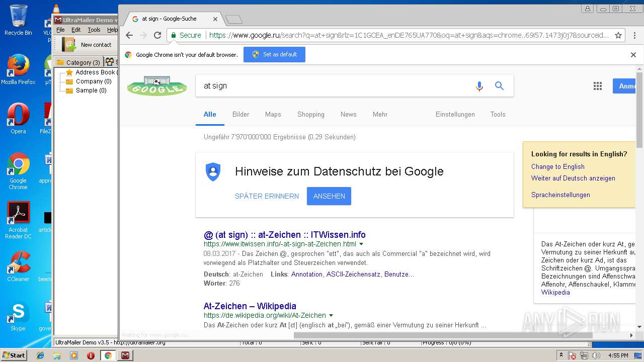Open search Tools options
The height and width of the screenshot is (362, 644).
pos(498,114)
